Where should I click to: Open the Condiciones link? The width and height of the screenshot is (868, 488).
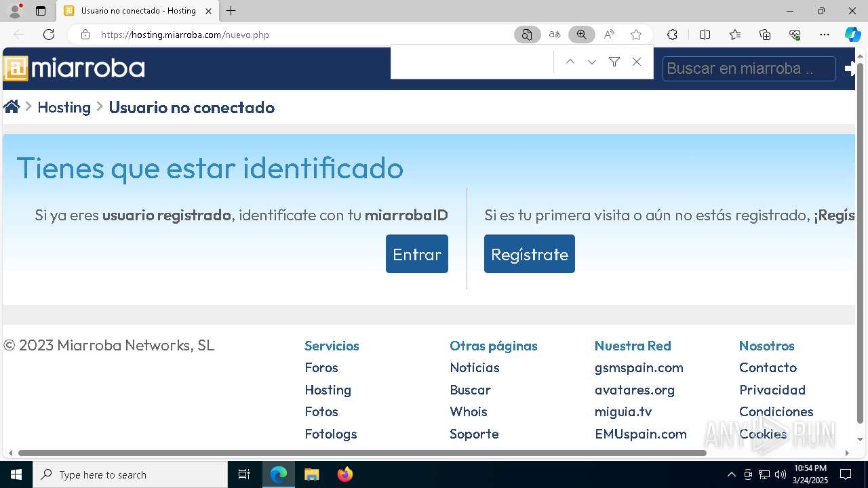click(776, 411)
